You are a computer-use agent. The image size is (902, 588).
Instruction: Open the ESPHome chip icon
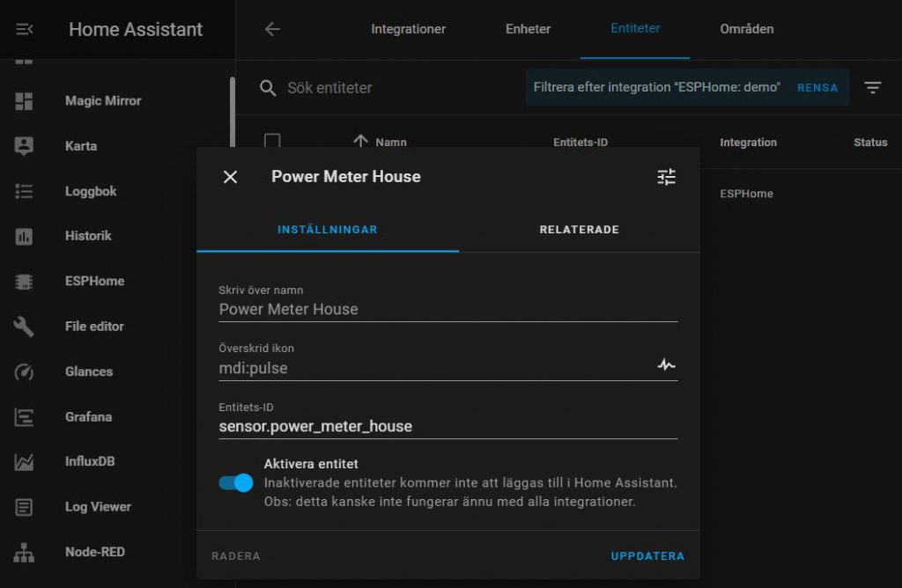click(24, 281)
